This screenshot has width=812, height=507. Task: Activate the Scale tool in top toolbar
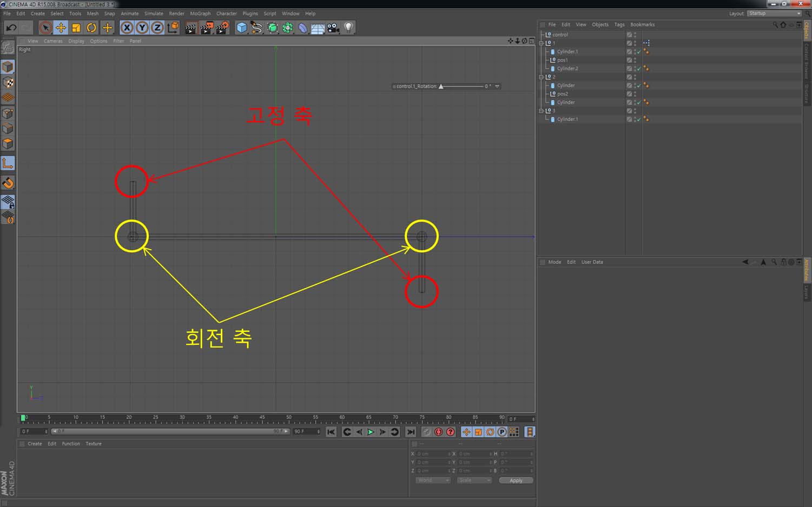[76, 28]
